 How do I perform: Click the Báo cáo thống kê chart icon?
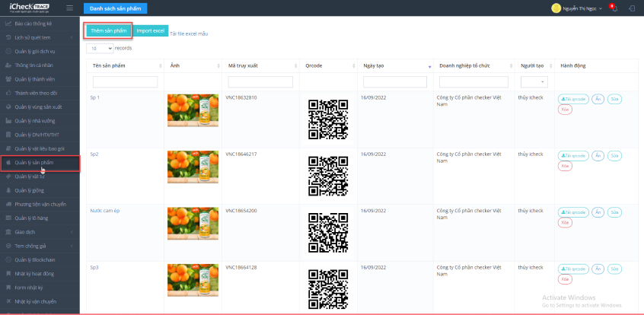[8, 24]
